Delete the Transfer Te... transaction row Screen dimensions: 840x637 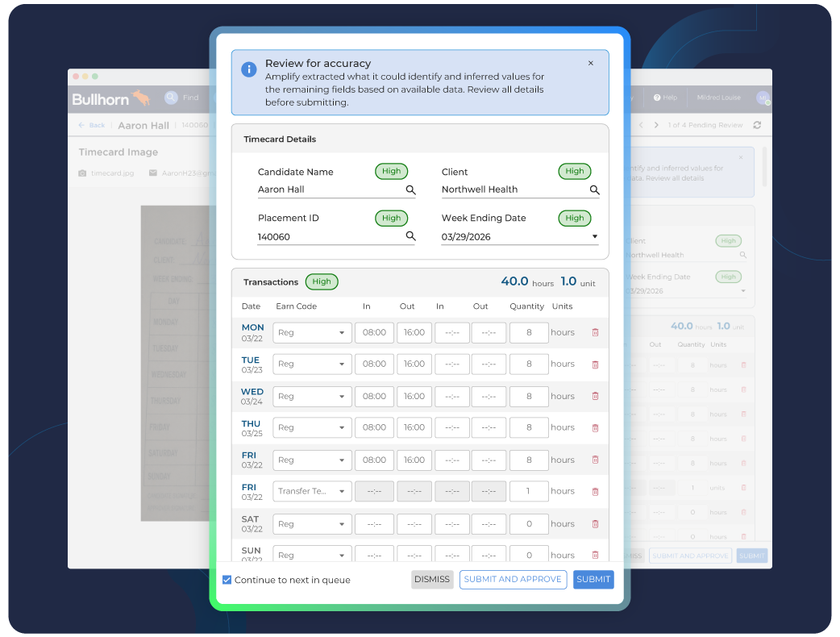(x=595, y=492)
